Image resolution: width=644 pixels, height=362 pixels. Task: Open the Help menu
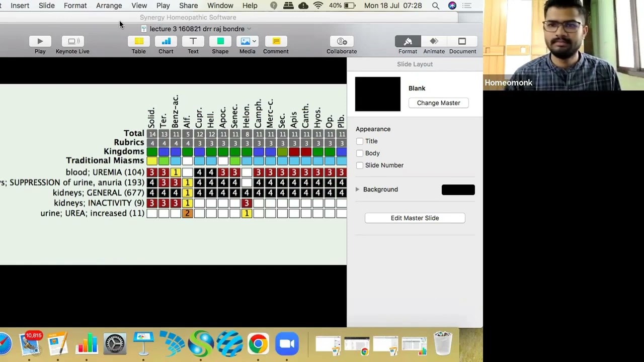pos(250,6)
